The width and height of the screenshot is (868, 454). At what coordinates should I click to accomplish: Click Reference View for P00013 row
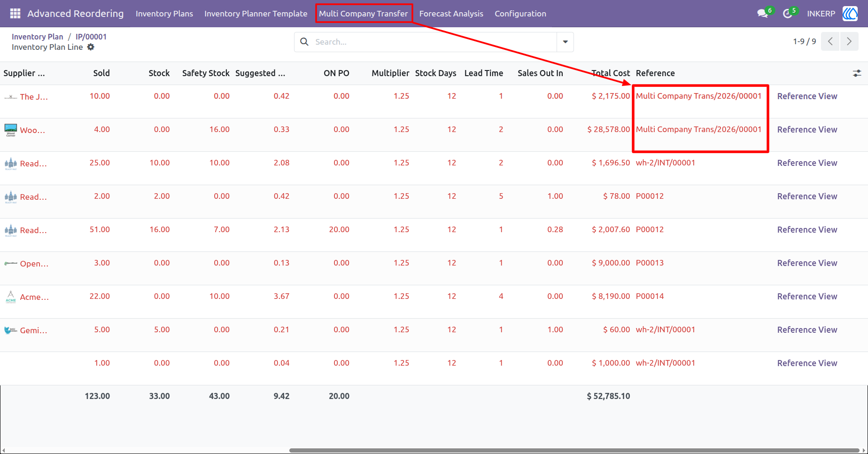pos(807,263)
